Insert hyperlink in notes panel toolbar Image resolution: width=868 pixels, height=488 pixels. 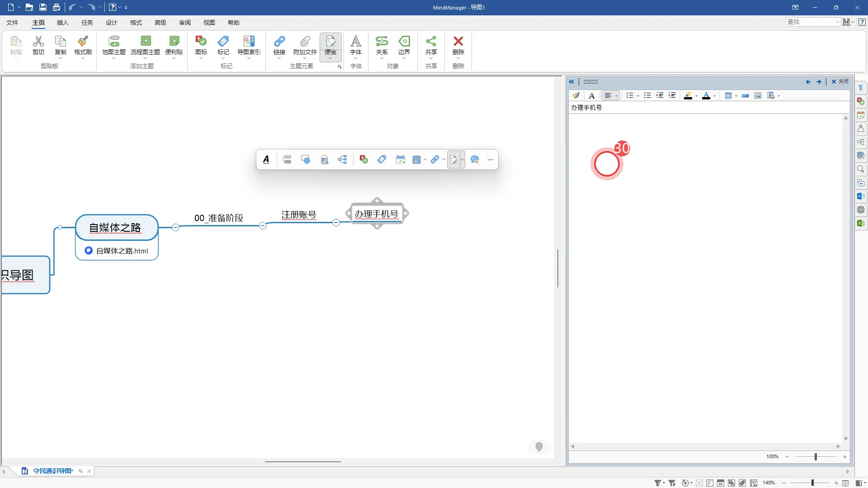[745, 95]
